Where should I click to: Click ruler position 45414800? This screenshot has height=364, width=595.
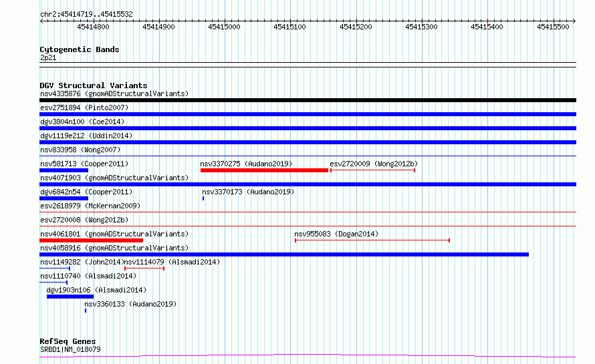tap(93, 27)
